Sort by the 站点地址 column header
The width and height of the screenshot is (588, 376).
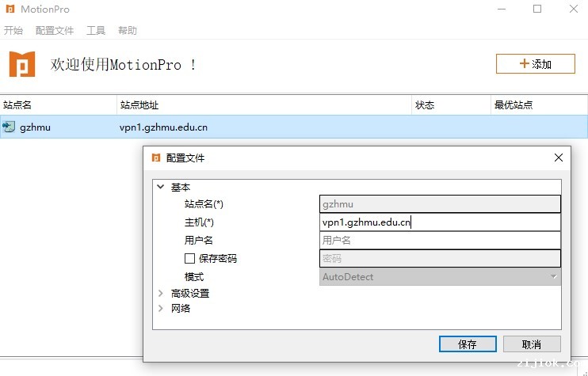point(264,105)
